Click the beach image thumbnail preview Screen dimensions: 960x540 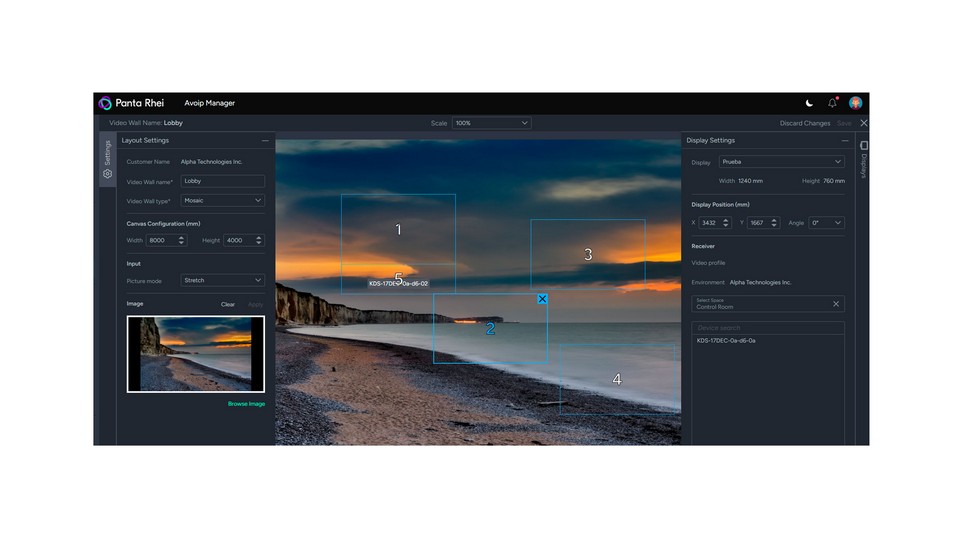click(196, 354)
